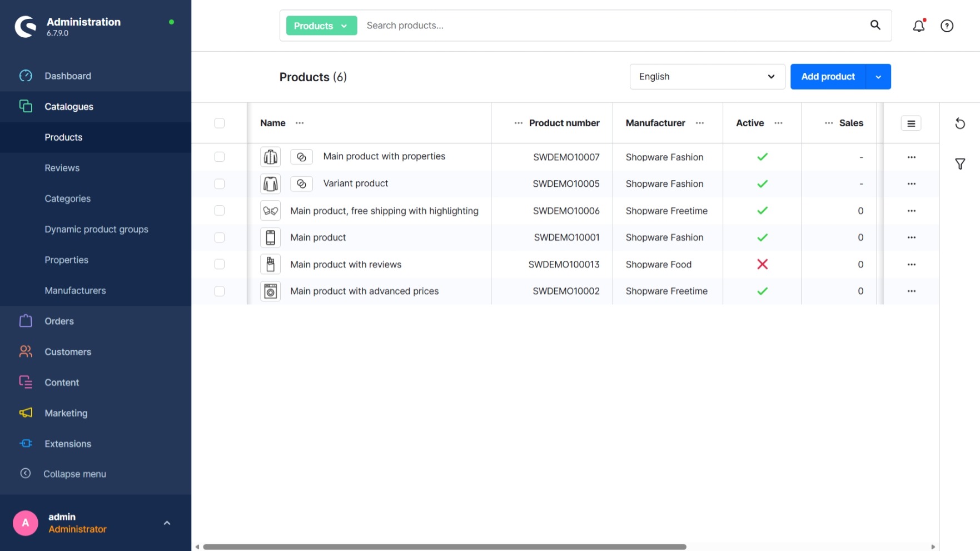Refresh the product list
The width and height of the screenshot is (980, 551).
point(960,123)
